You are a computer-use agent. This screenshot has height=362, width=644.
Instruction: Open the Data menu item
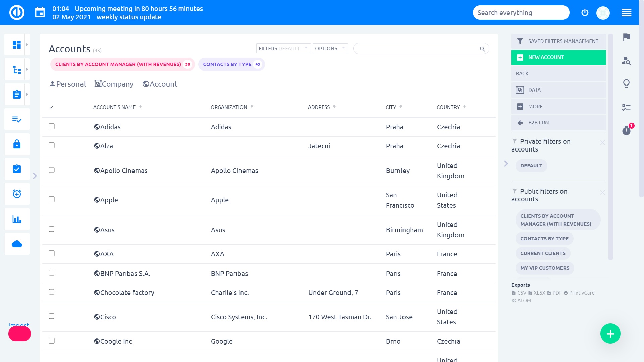coord(558,90)
